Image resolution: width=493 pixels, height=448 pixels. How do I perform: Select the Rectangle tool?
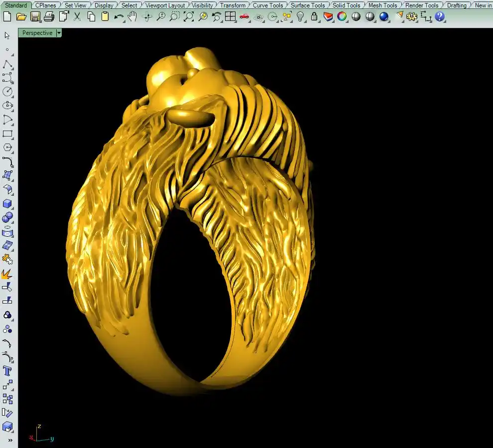[7, 134]
